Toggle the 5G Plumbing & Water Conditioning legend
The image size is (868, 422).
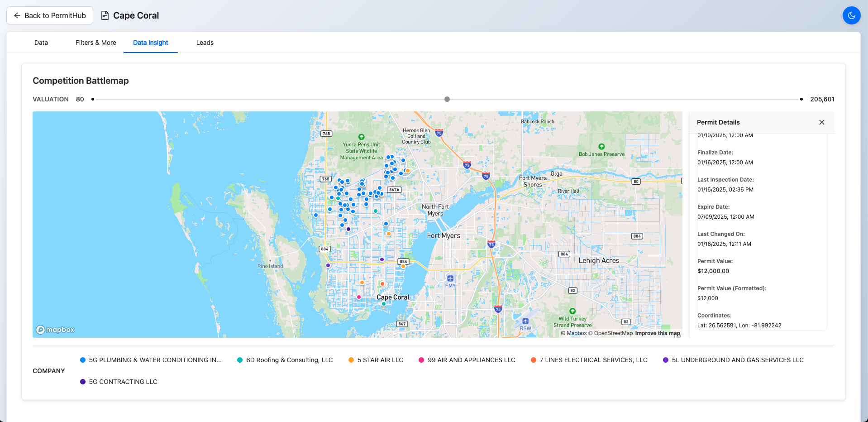coord(151,360)
